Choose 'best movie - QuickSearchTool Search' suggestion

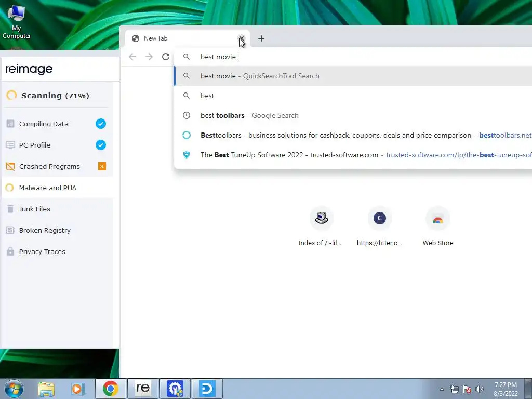click(353, 76)
